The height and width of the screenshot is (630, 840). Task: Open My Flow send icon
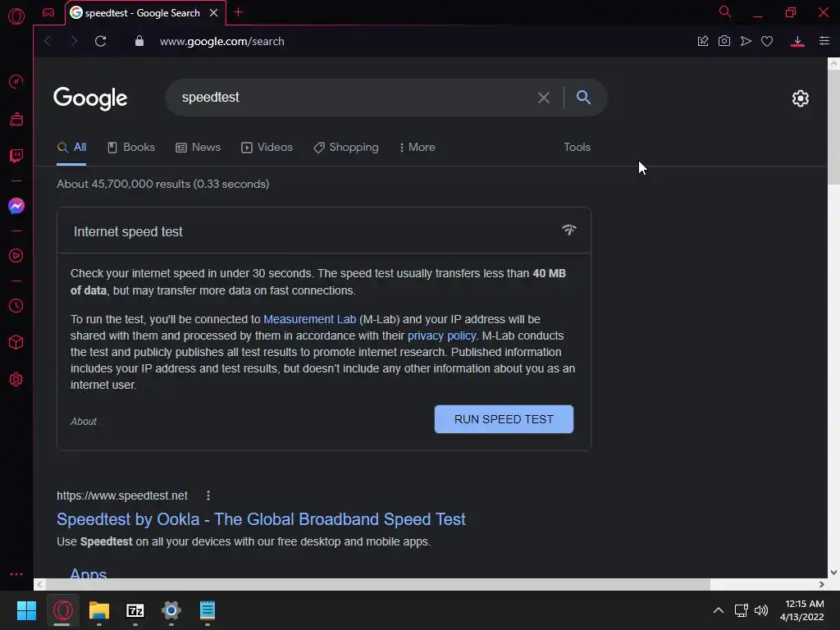click(x=746, y=41)
